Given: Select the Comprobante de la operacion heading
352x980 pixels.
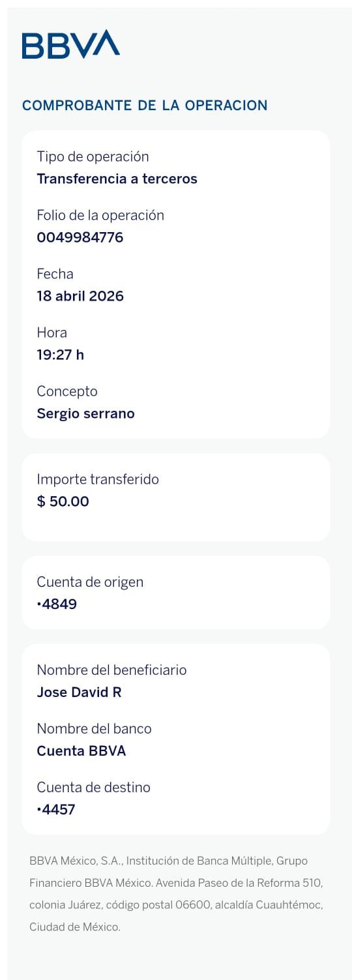Looking at the screenshot, I should click(x=145, y=106).
